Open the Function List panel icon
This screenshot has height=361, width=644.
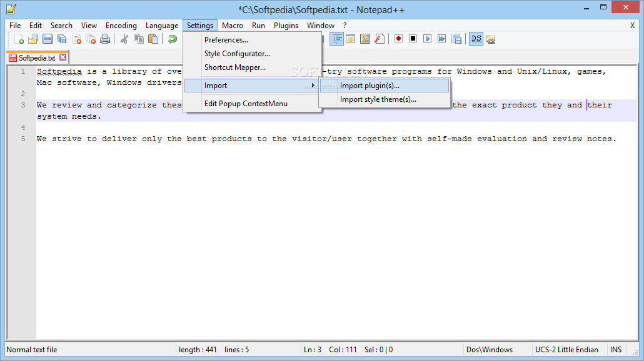pos(380,39)
